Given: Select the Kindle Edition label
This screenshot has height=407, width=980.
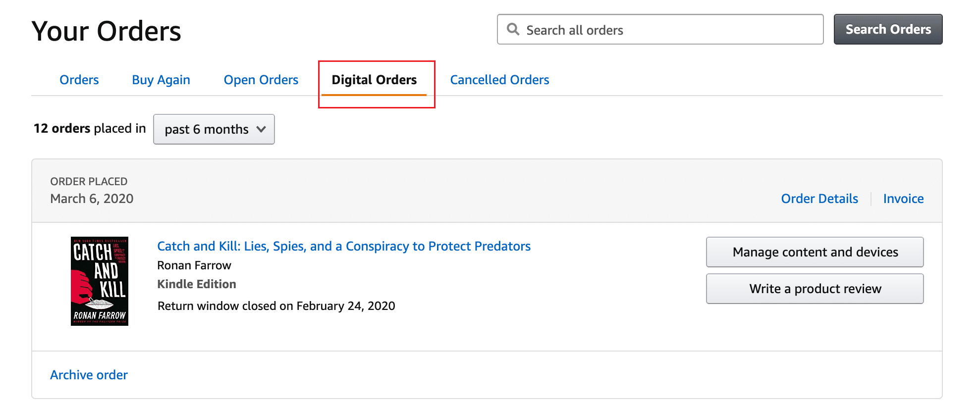Looking at the screenshot, I should pos(196,284).
